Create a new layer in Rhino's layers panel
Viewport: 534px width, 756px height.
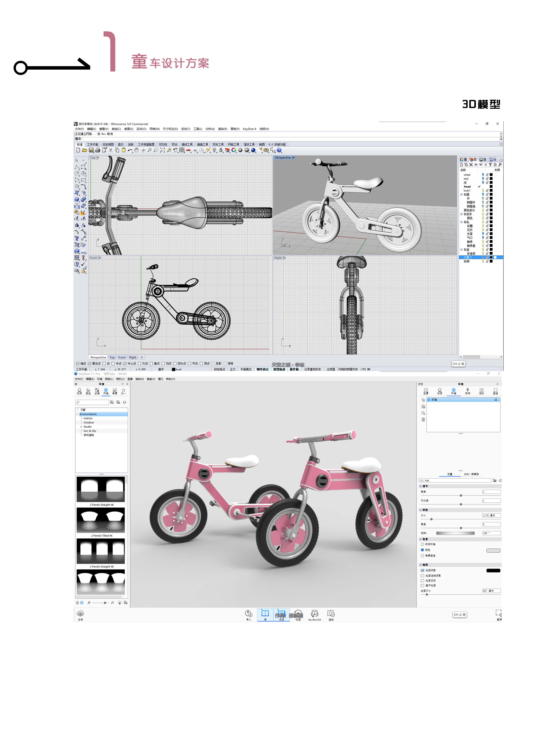coord(462,165)
